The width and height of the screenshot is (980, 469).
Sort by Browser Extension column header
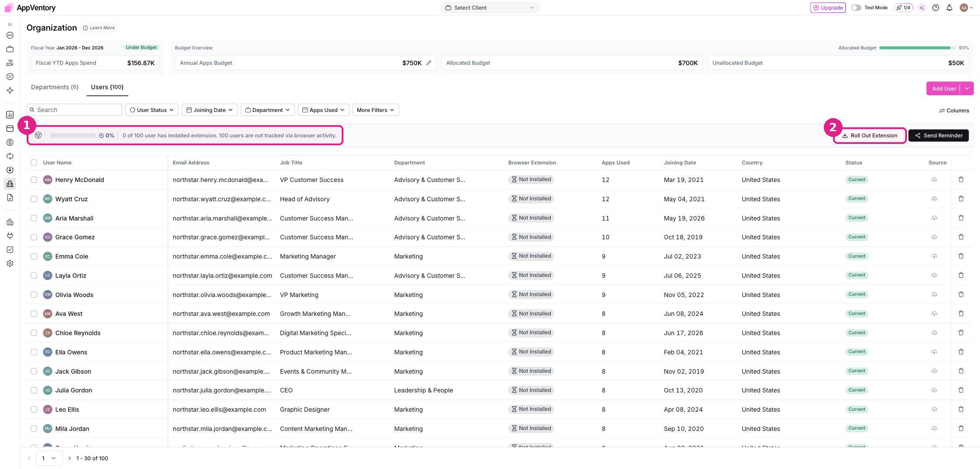pyautogui.click(x=532, y=162)
